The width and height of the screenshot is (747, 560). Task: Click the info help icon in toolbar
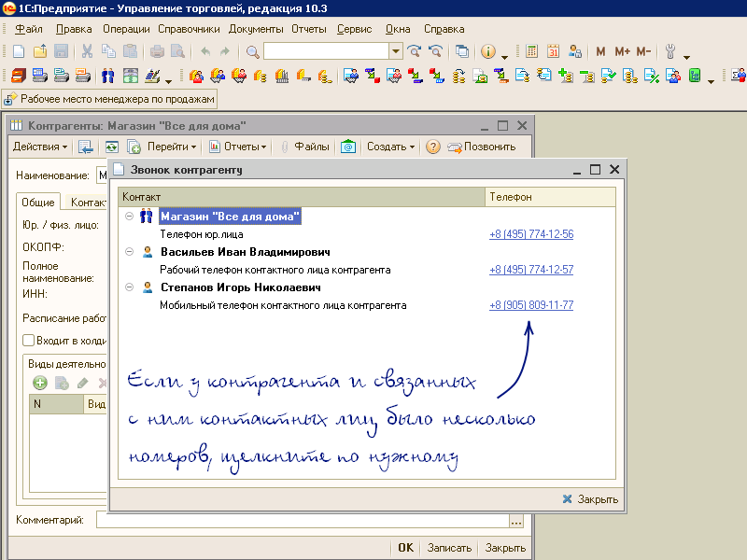tap(487, 51)
